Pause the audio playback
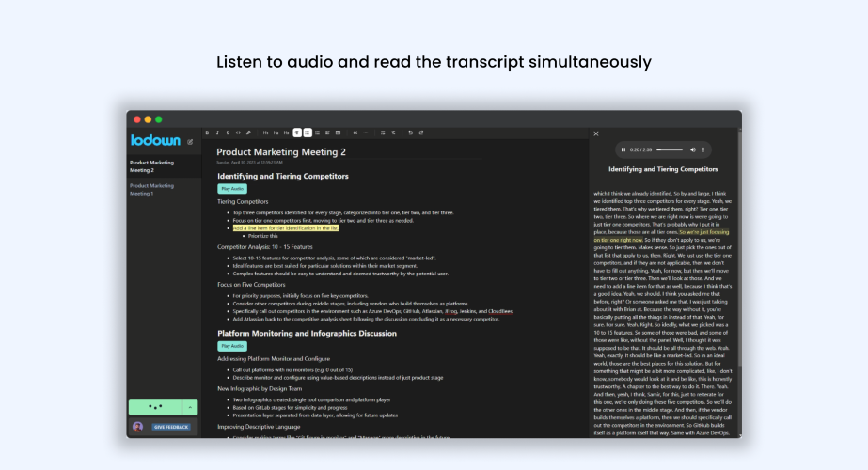 point(623,149)
